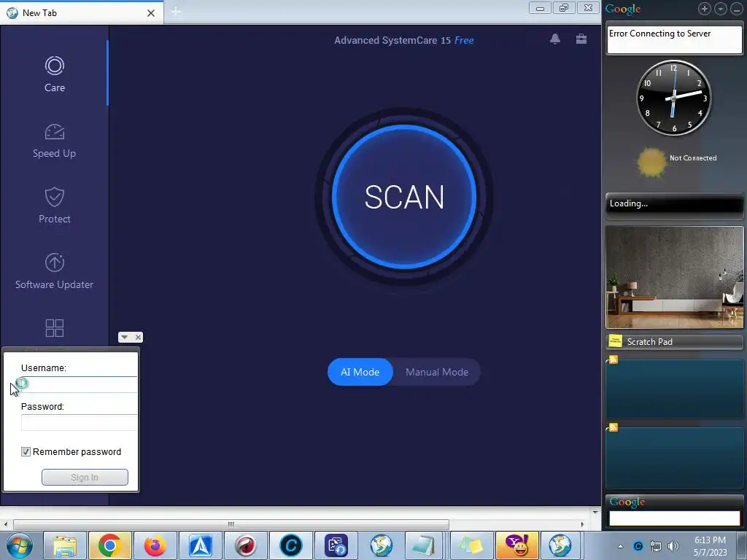Click the Not Connected weather status
This screenshot has height=560, width=747.
click(x=693, y=157)
